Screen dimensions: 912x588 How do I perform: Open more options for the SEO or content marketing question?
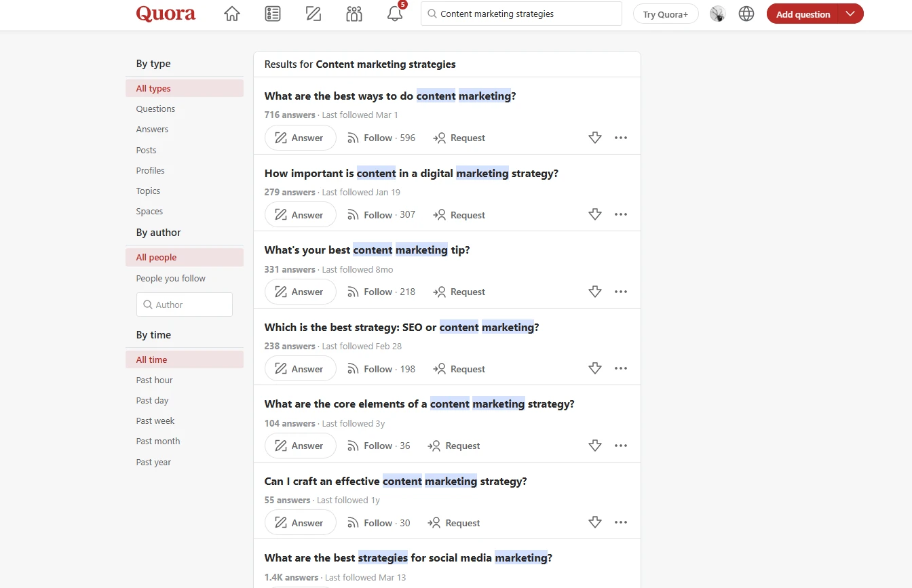pyautogui.click(x=621, y=369)
